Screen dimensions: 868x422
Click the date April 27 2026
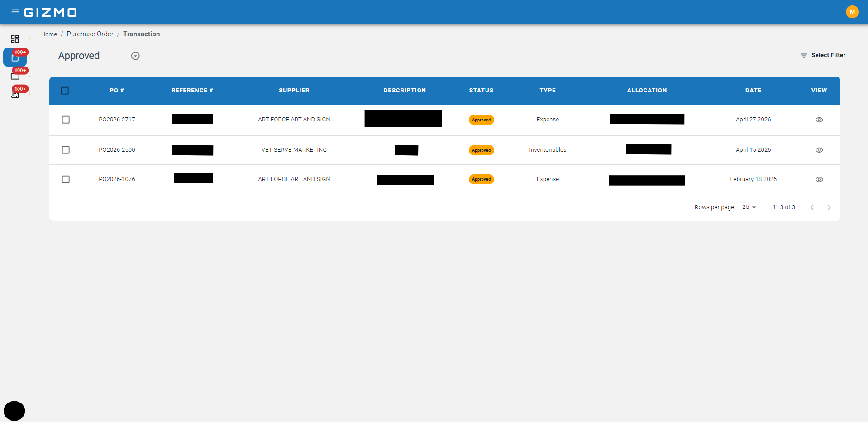coord(753,120)
